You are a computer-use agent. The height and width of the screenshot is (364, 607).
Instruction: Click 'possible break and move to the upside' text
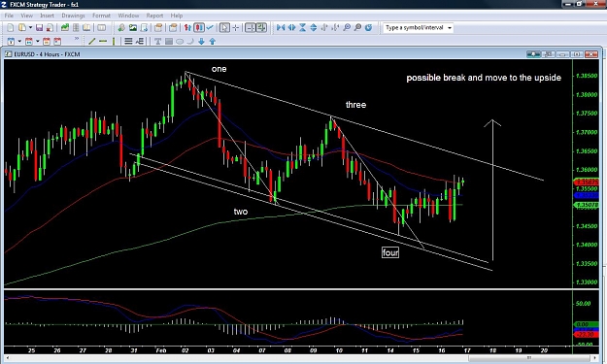tap(484, 78)
